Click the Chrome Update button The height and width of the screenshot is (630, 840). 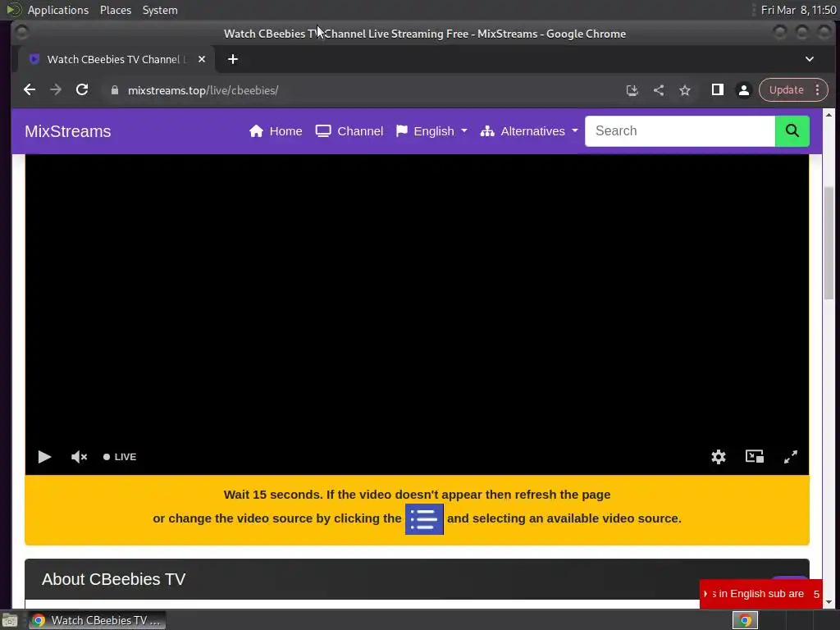pos(787,90)
